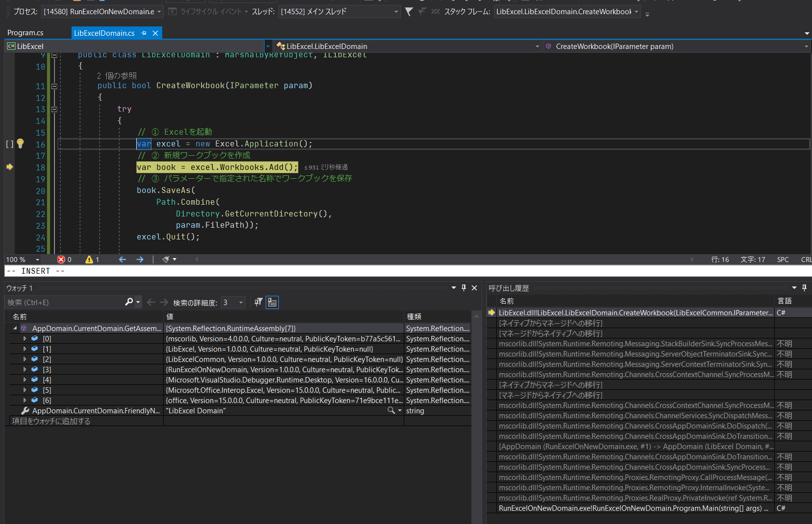Click the thread filter funnel icon in debug toolbar
This screenshot has width=812, height=524.
click(409, 11)
